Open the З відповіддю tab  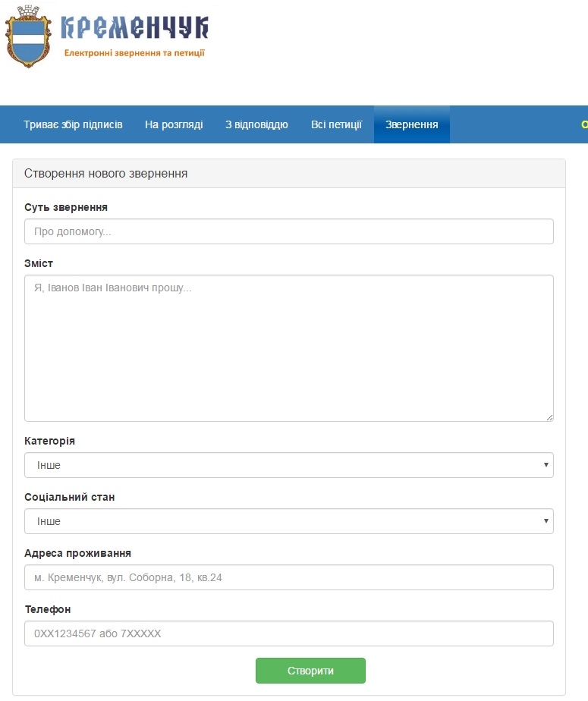tap(256, 124)
